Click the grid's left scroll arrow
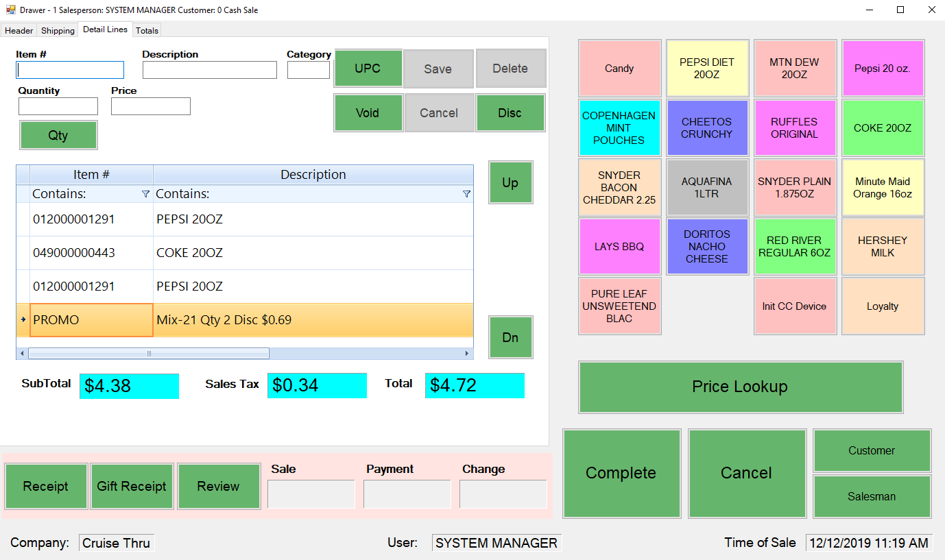Screen dimensions: 945x560 coord(22,354)
